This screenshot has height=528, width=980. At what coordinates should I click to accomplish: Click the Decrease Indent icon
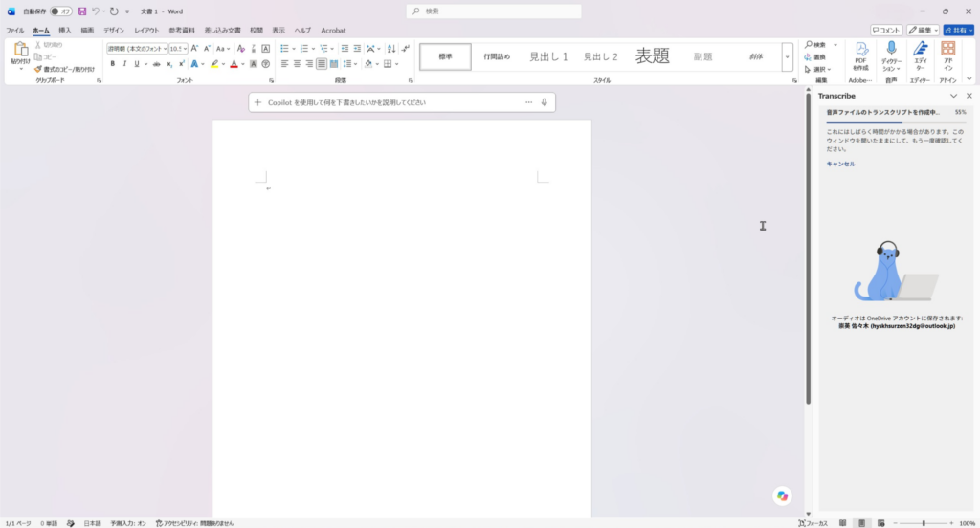pyautogui.click(x=345, y=48)
